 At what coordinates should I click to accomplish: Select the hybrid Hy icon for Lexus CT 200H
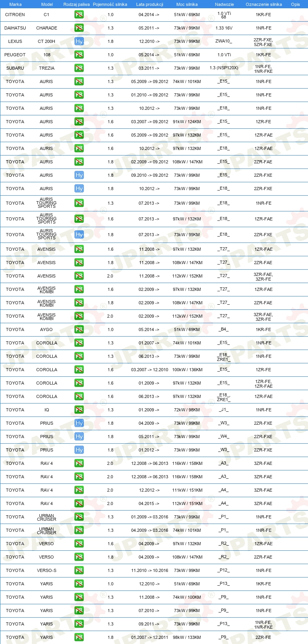[79, 41]
